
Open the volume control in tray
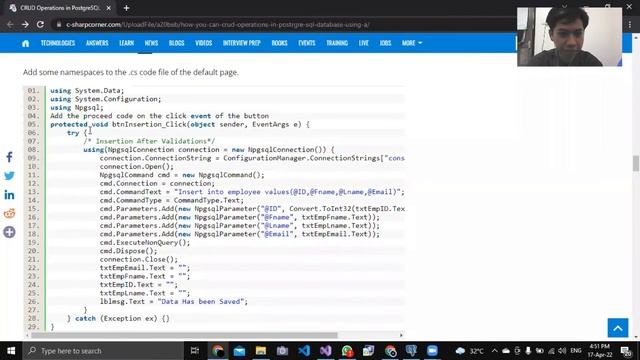(562, 351)
